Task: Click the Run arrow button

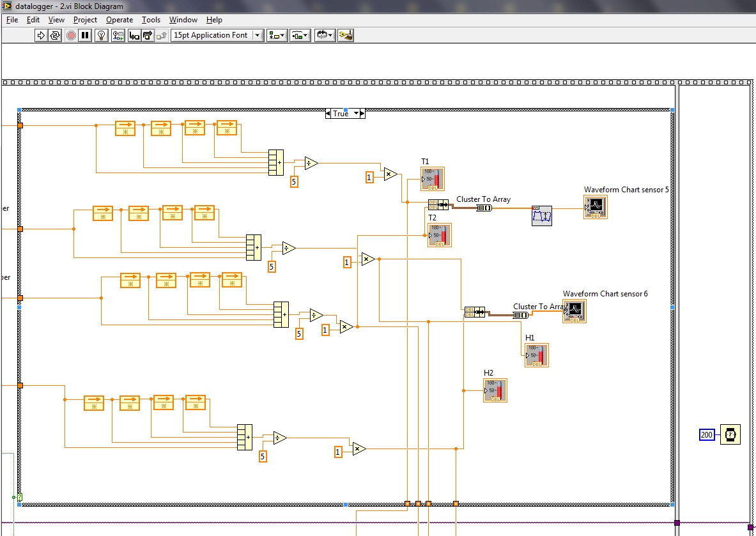Action: tap(41, 35)
